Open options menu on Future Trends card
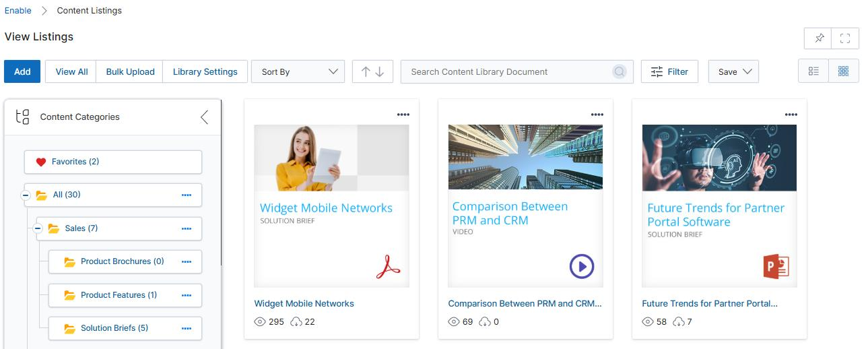This screenshot has width=868, height=349. pos(791,115)
